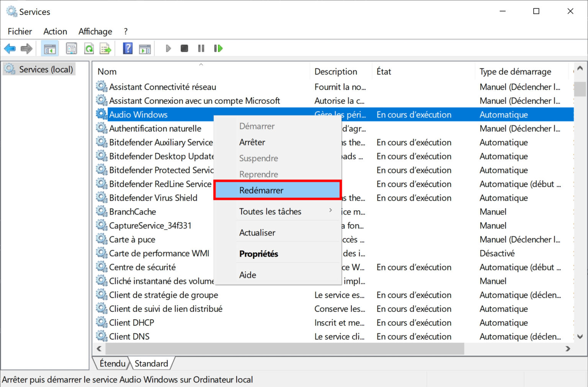Select the Client DNS service row
Screen dimensions: 588x387
(129, 336)
